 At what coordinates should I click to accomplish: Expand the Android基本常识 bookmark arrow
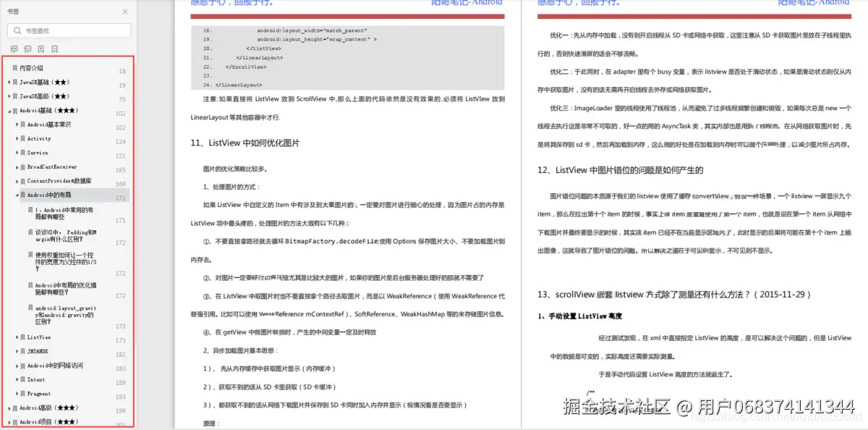point(17,125)
